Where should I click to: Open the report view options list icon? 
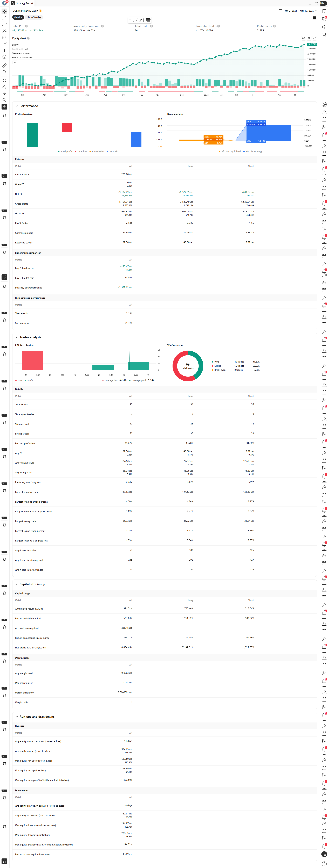pos(314,17)
